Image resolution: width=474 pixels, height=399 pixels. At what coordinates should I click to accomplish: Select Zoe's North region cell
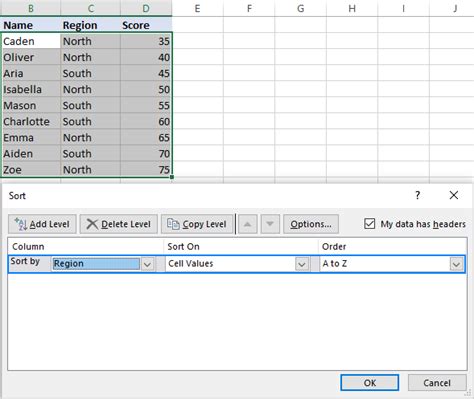[x=91, y=169]
